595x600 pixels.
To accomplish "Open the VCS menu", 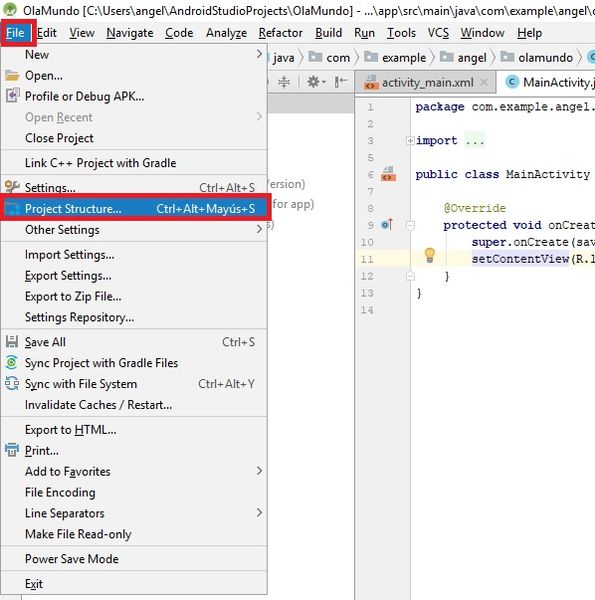I will [x=438, y=33].
